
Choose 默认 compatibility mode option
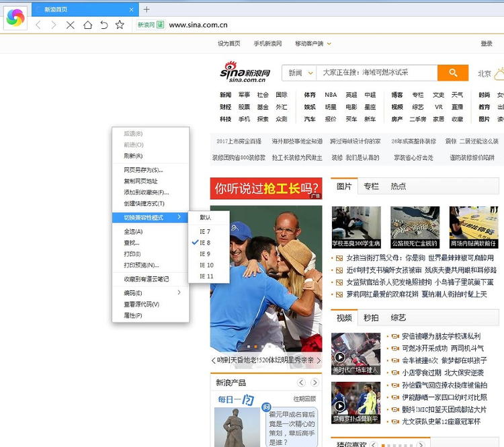point(205,218)
